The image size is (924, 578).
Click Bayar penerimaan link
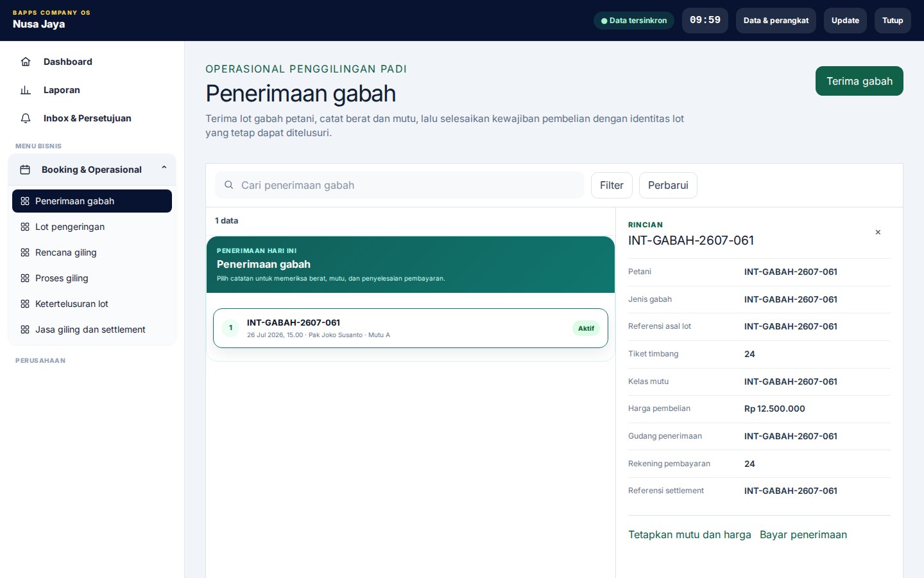tap(803, 535)
